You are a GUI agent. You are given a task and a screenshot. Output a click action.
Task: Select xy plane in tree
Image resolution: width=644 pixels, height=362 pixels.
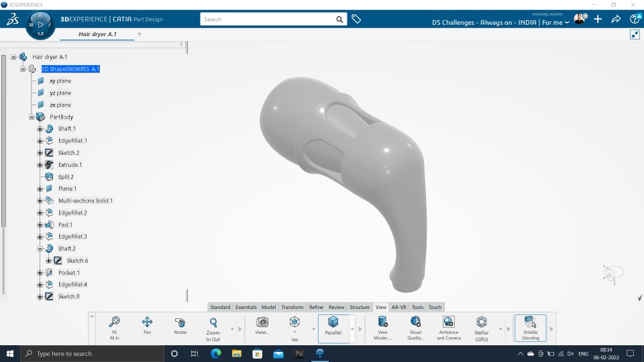[x=60, y=81]
